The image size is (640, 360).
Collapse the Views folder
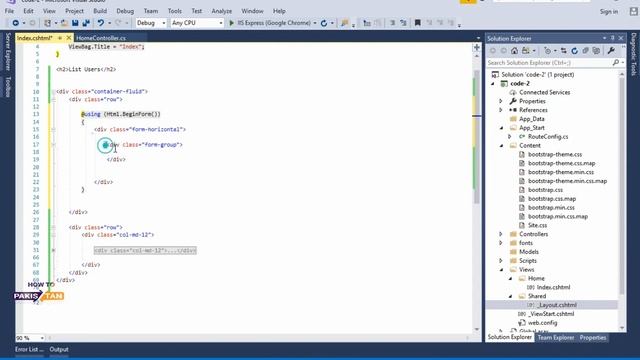coord(502,269)
